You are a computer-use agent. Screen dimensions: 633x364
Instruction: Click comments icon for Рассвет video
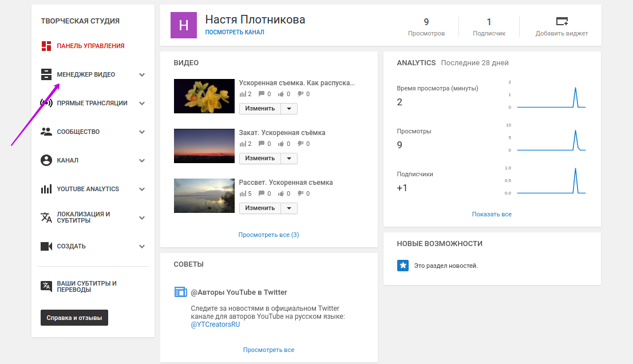click(x=262, y=193)
